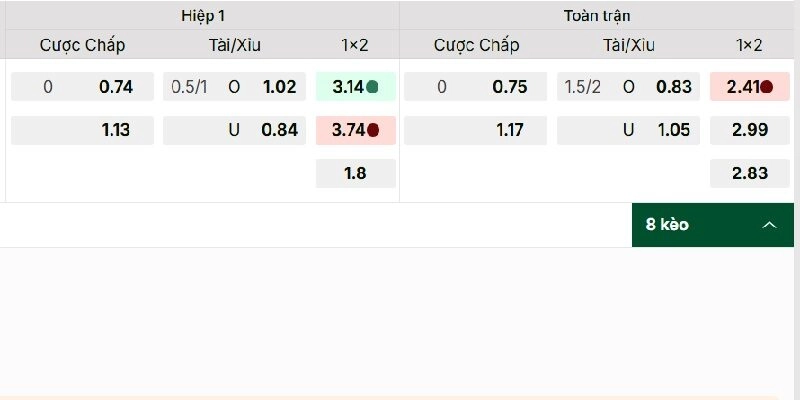Choose Hiệp 1 draw odds 1.8
Screen dimensions: 800x400
tap(355, 173)
